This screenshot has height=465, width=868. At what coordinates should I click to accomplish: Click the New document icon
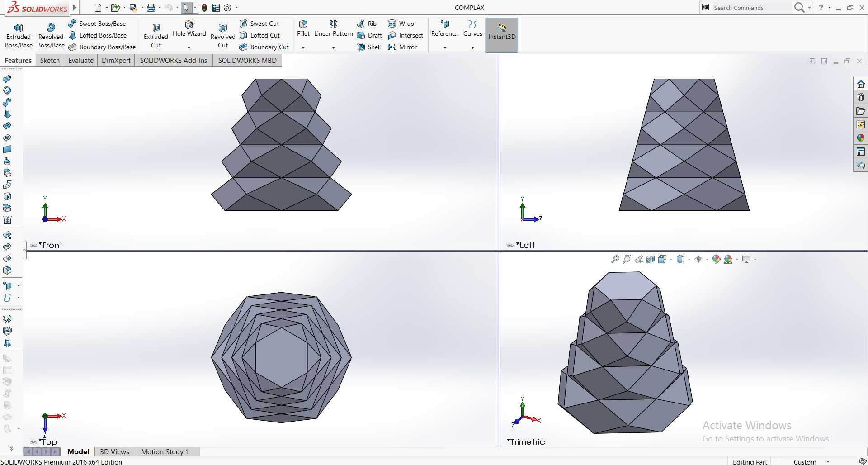pos(98,8)
